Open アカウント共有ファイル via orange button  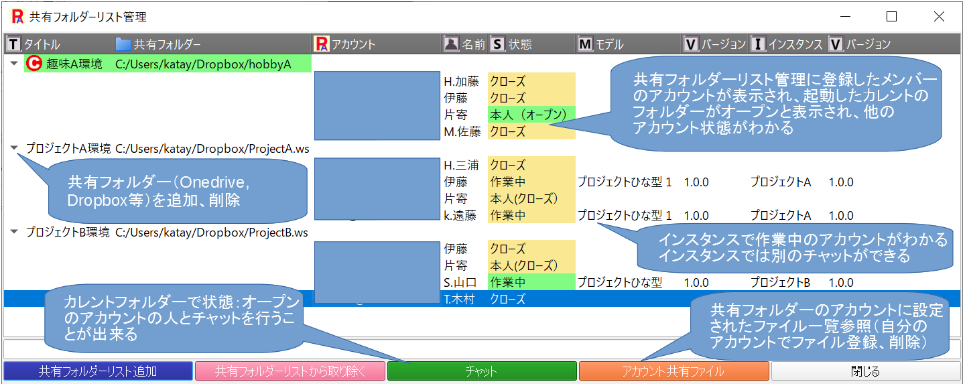click(674, 371)
